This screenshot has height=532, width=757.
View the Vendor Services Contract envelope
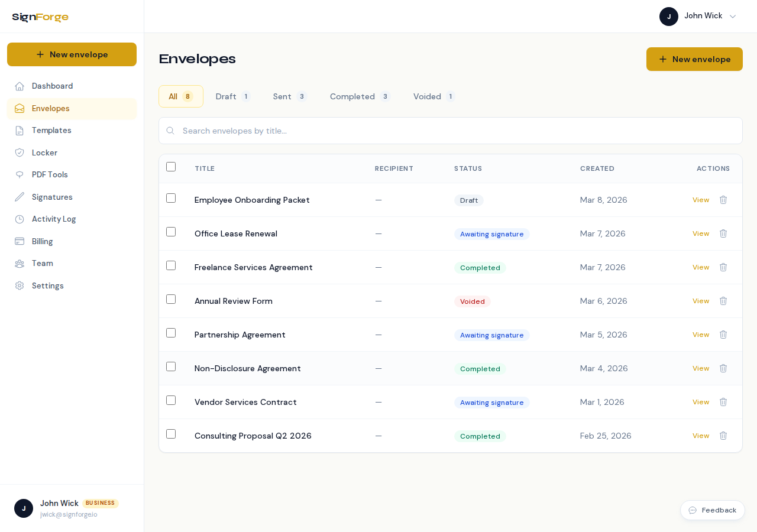tap(701, 402)
